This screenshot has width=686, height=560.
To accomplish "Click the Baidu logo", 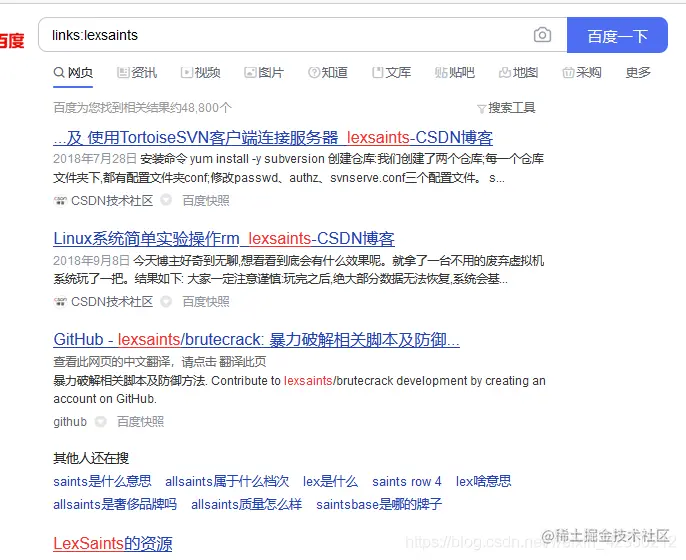I will pyautogui.click(x=12, y=41).
